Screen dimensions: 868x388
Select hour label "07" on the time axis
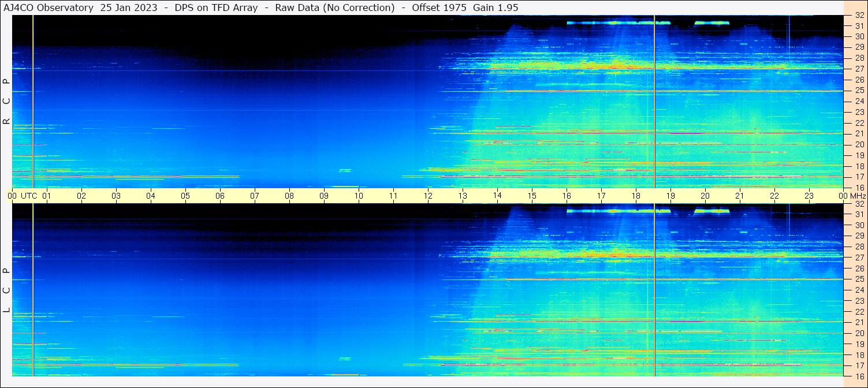click(255, 196)
